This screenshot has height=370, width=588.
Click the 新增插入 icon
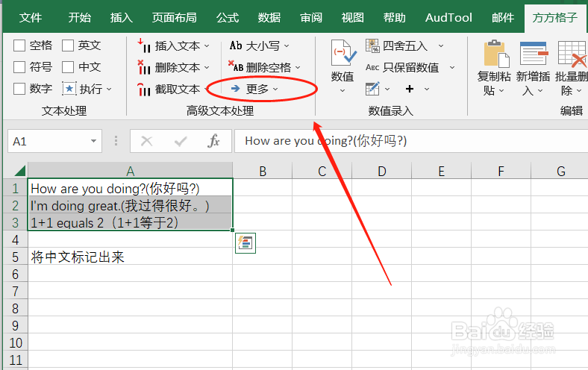(534, 53)
